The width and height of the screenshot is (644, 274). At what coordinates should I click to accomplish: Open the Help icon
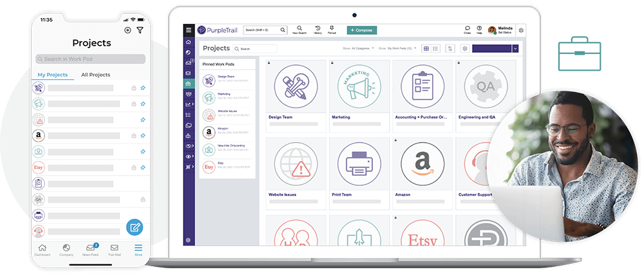click(479, 30)
